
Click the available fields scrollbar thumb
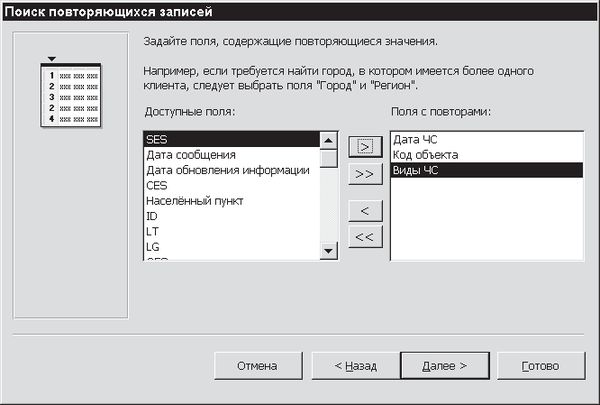tap(328, 158)
